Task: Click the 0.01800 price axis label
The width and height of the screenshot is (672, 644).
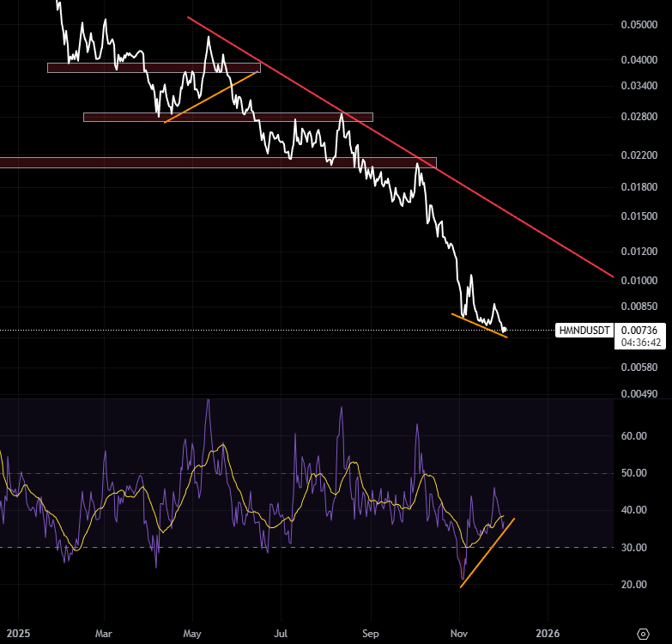Action: (639, 186)
